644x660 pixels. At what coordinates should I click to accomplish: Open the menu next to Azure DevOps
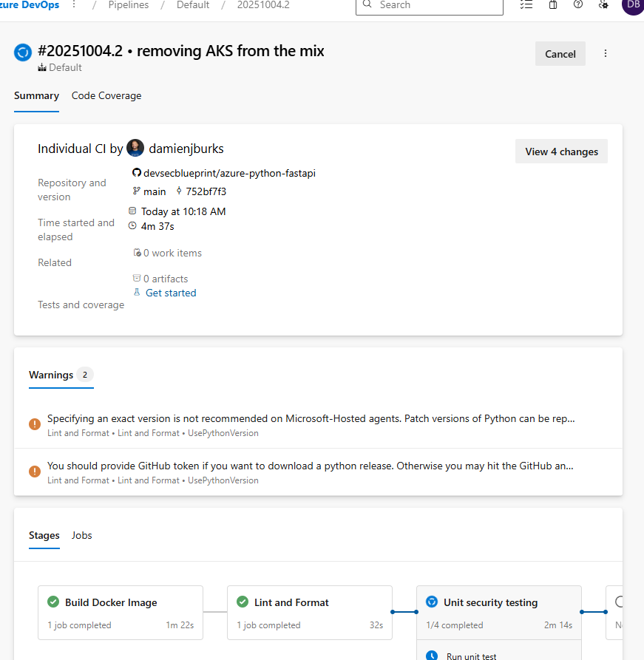pyautogui.click(x=74, y=4)
